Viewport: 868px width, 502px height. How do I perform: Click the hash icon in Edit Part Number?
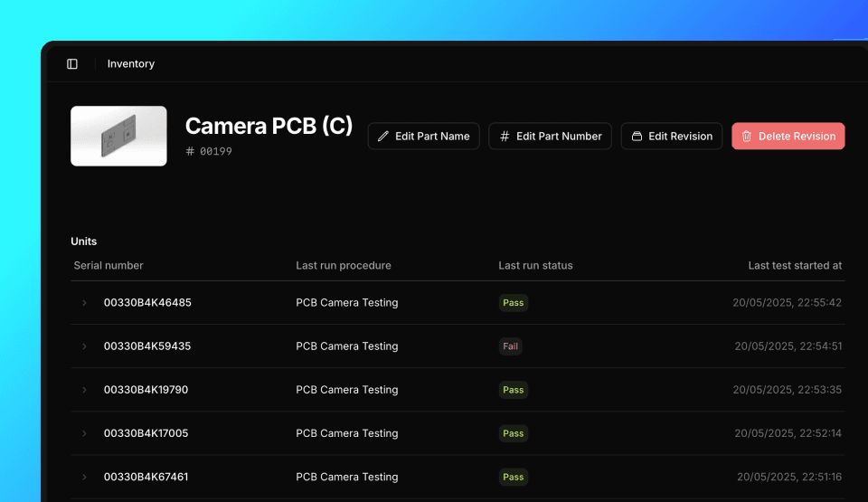tap(505, 137)
